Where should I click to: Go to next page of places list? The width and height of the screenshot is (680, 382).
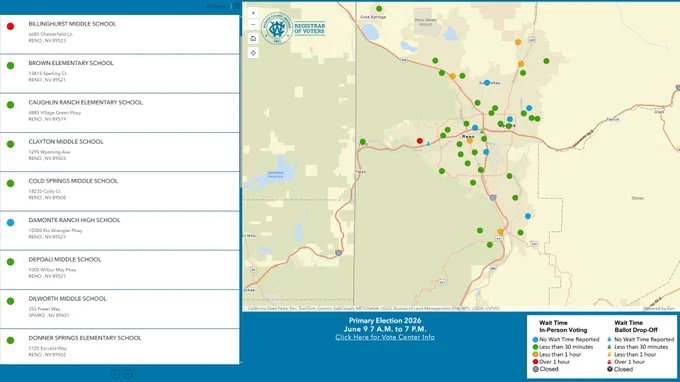click(x=128, y=374)
